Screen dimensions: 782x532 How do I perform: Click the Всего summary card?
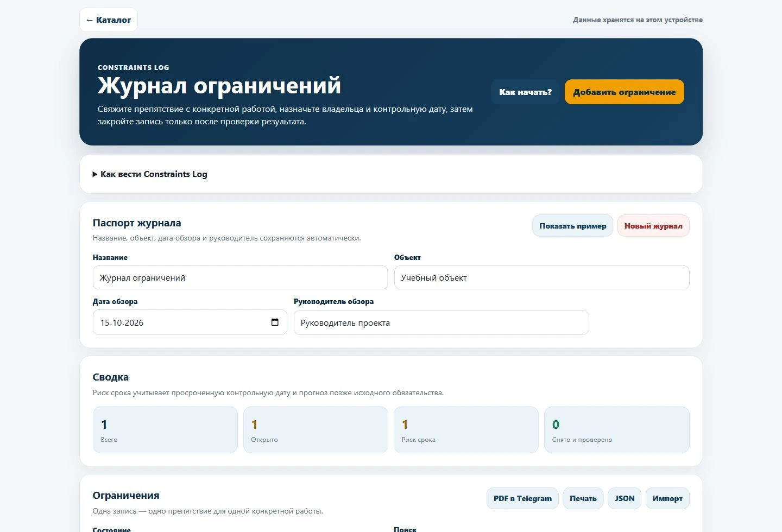(x=165, y=430)
